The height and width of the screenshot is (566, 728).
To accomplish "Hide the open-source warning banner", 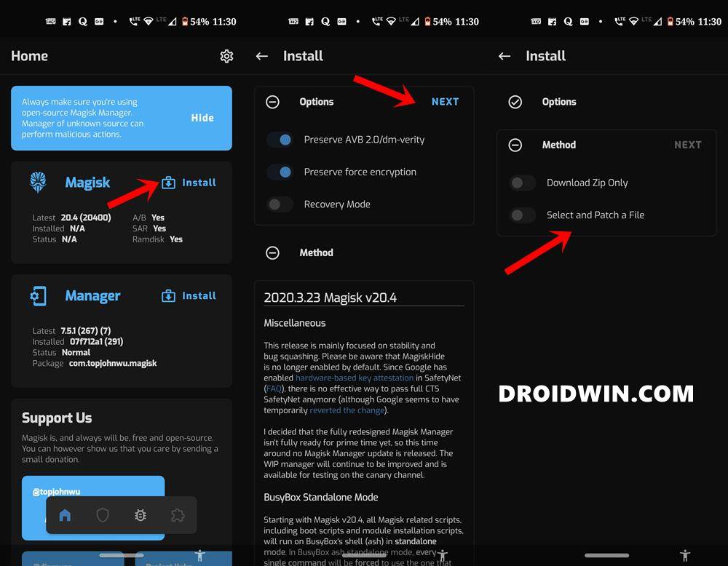I will tap(202, 118).
